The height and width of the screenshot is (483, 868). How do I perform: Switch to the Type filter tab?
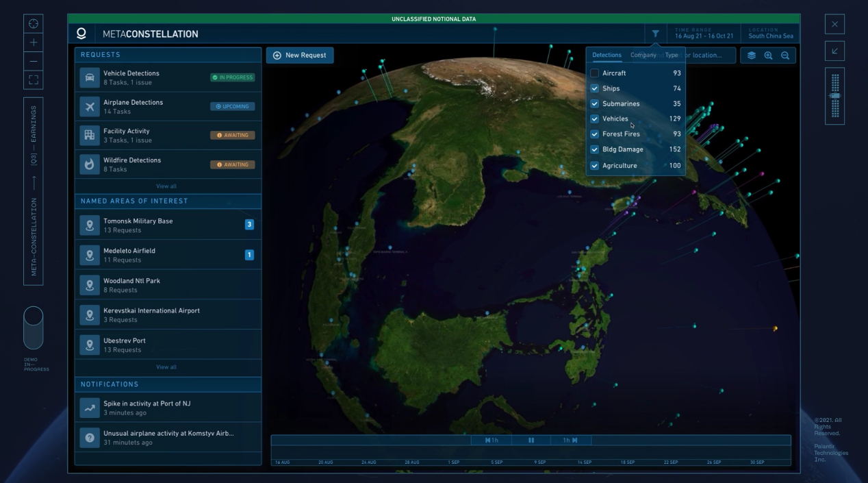(672, 55)
